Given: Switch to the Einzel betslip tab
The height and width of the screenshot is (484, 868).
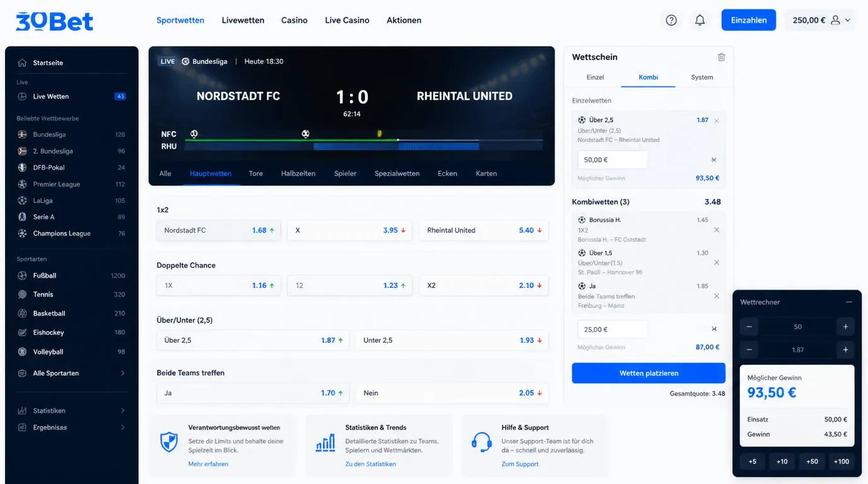Looking at the screenshot, I should tap(595, 77).
